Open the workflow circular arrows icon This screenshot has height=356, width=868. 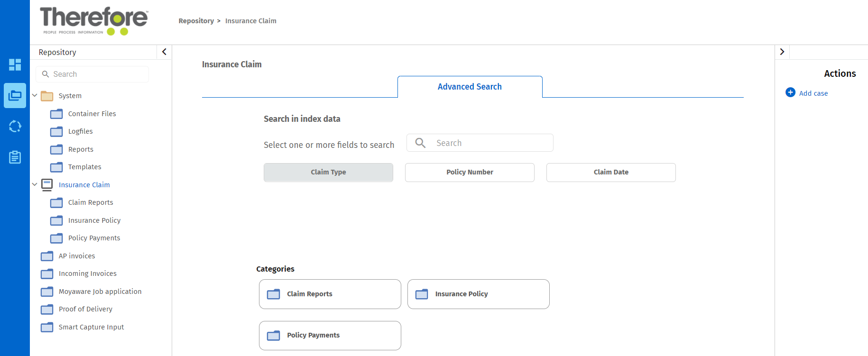tap(15, 127)
